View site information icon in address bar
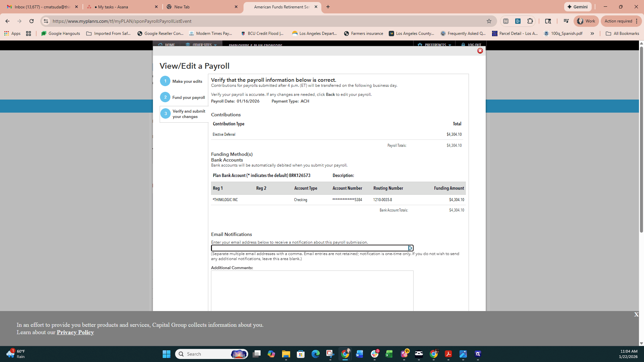Image resolution: width=644 pixels, height=362 pixels. pos(46,21)
